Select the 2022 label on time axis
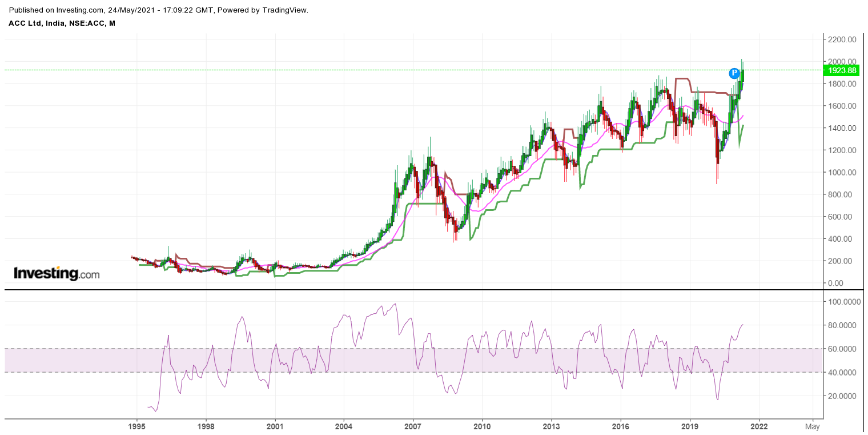868x435 pixels. 758,426
